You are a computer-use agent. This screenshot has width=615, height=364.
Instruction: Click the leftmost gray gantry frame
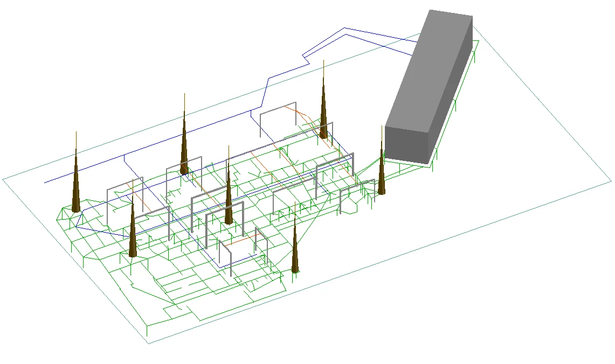(x=125, y=183)
